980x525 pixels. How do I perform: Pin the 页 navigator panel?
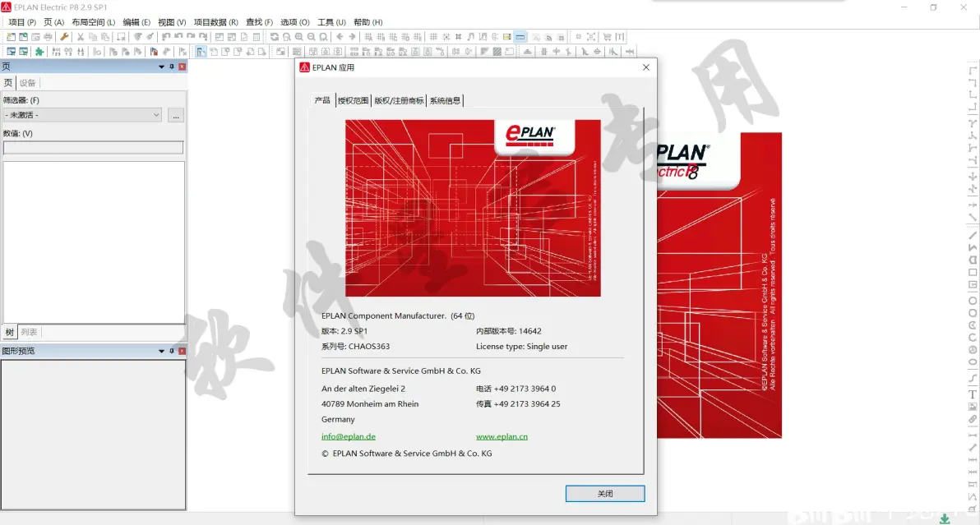(172, 67)
